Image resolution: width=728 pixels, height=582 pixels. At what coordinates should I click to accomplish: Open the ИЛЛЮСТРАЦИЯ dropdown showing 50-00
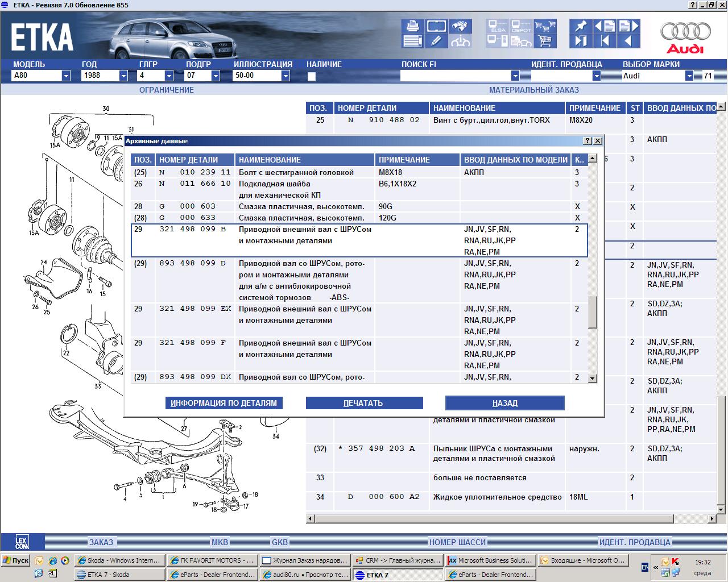tap(286, 76)
